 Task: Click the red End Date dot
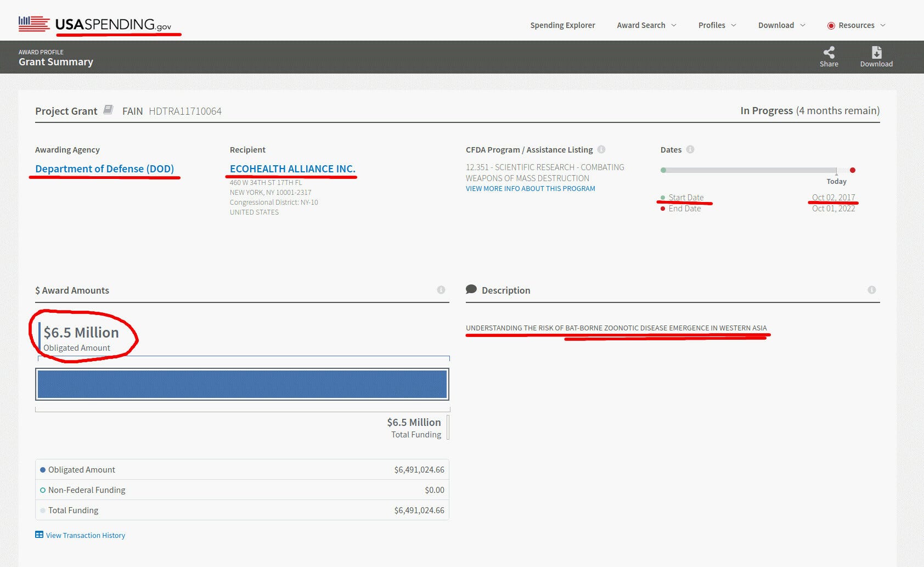coord(663,209)
